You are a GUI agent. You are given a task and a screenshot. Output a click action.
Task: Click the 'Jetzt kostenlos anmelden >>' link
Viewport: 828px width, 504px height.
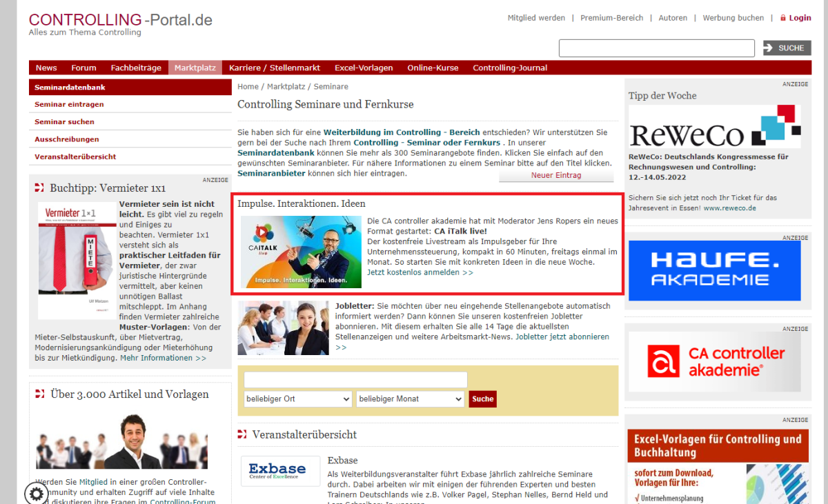(420, 272)
